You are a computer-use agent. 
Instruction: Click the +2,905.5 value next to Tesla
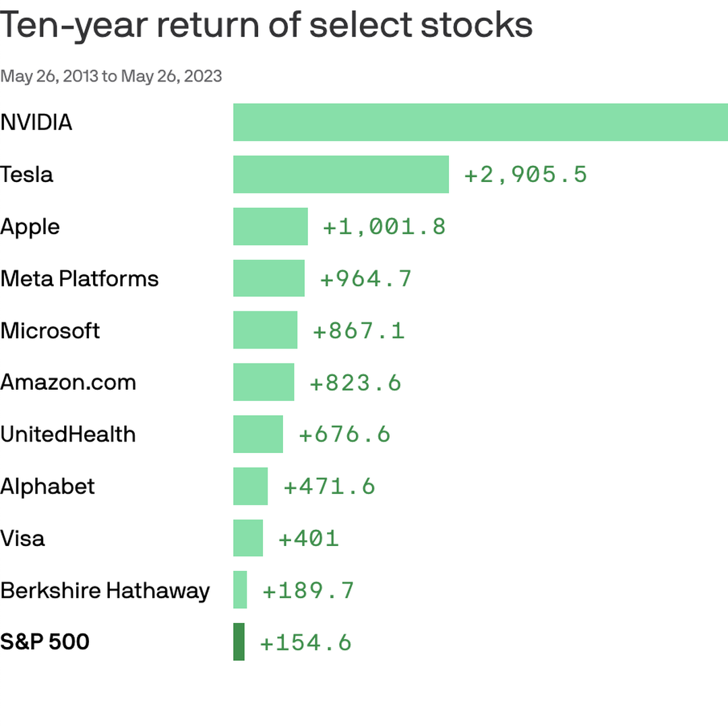point(526,175)
